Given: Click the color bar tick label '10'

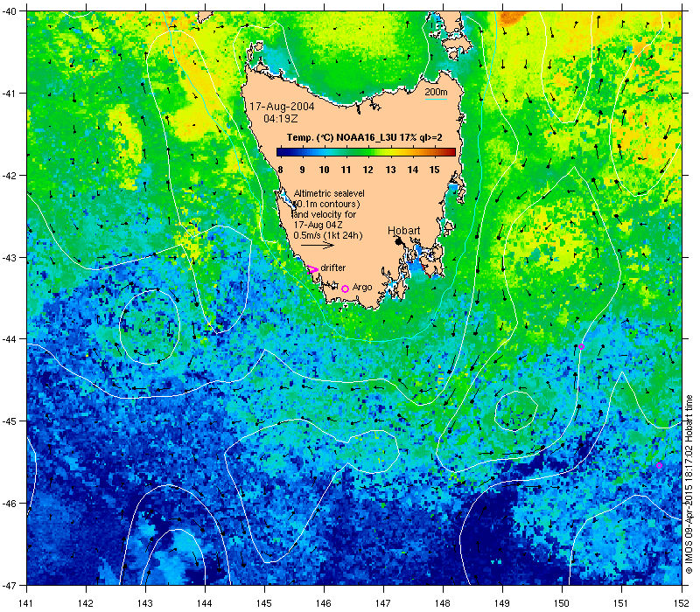Looking at the screenshot, I should coord(324,170).
